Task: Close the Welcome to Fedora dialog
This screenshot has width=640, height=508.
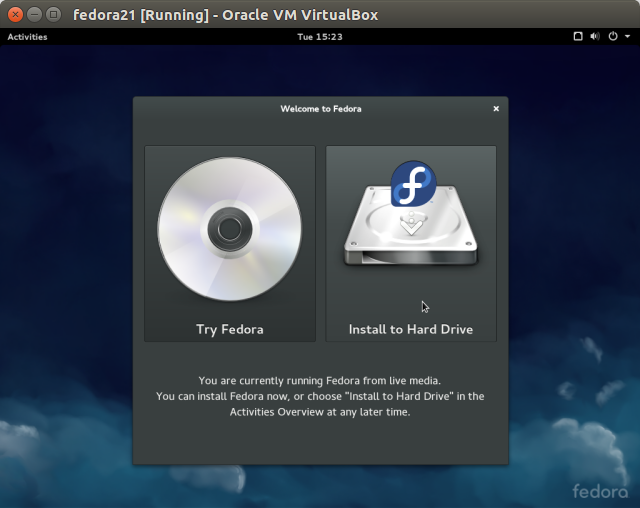Action: point(496,109)
